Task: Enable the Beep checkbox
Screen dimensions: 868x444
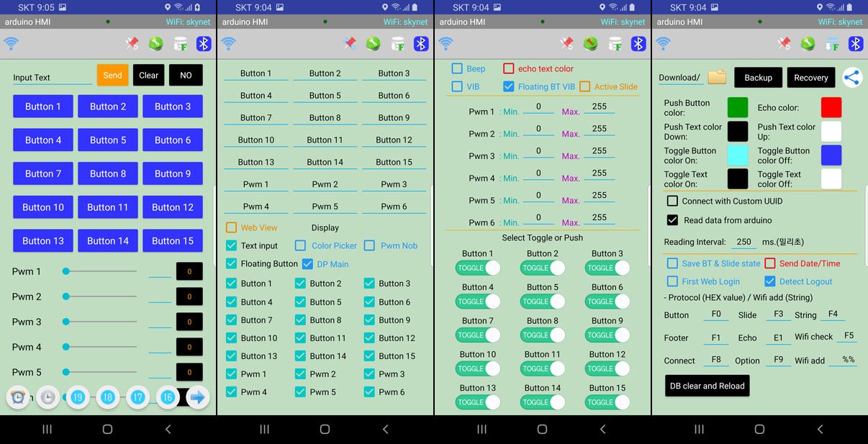Action: pyautogui.click(x=457, y=68)
